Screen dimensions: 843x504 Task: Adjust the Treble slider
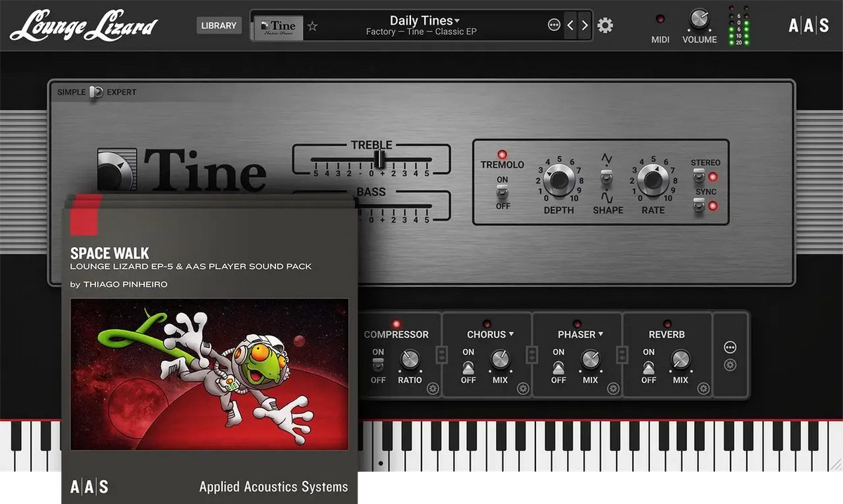(379, 160)
